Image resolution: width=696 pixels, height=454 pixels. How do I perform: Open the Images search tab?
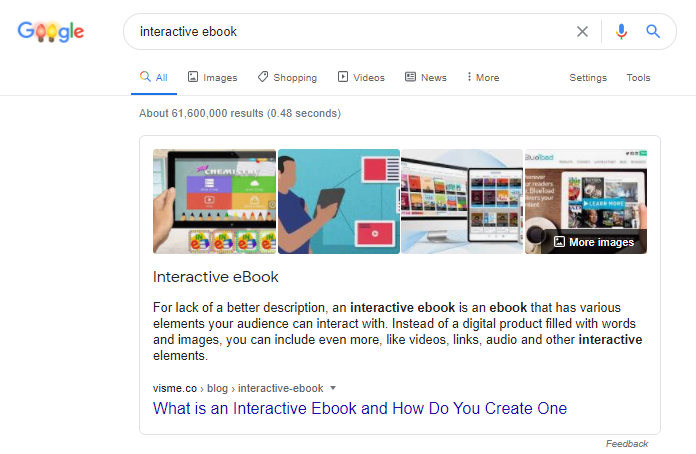pos(212,78)
